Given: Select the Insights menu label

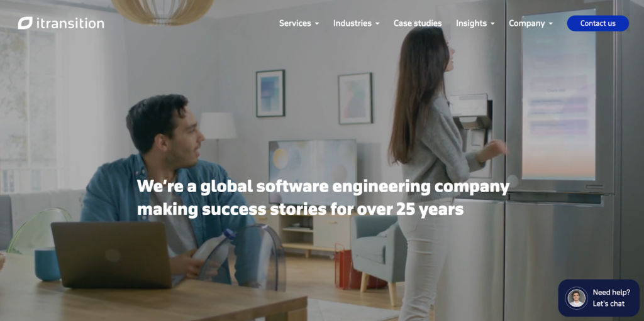Looking at the screenshot, I should point(471,23).
